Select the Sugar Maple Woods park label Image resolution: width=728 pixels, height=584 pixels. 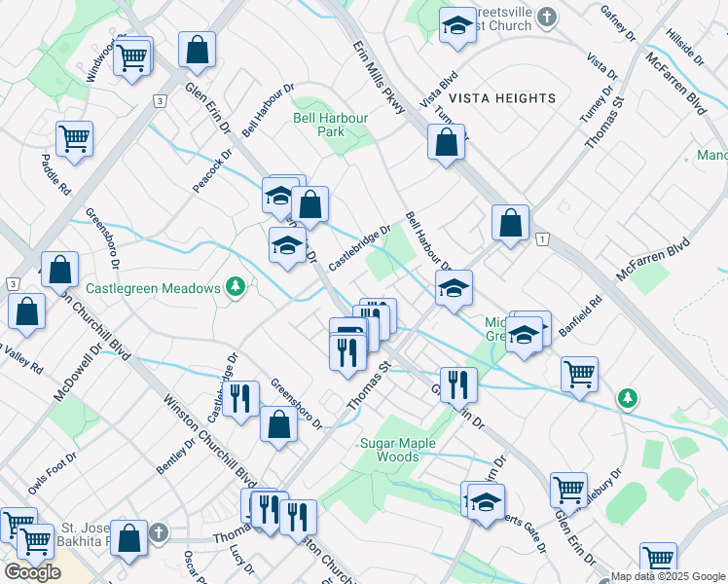[x=377, y=450]
